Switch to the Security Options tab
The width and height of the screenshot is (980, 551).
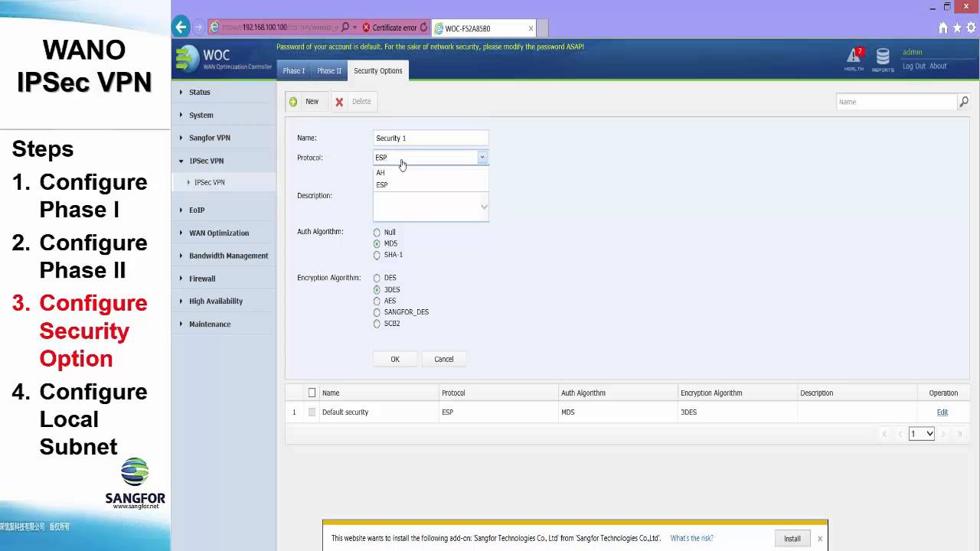378,70
